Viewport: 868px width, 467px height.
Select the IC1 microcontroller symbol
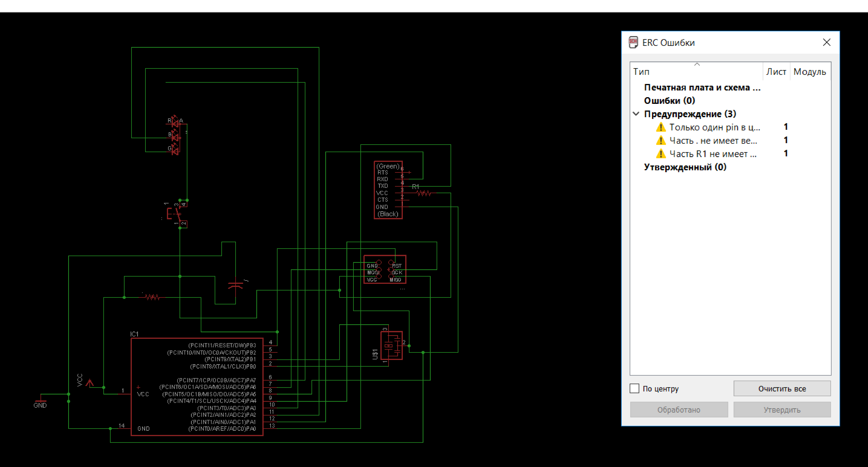coord(197,387)
